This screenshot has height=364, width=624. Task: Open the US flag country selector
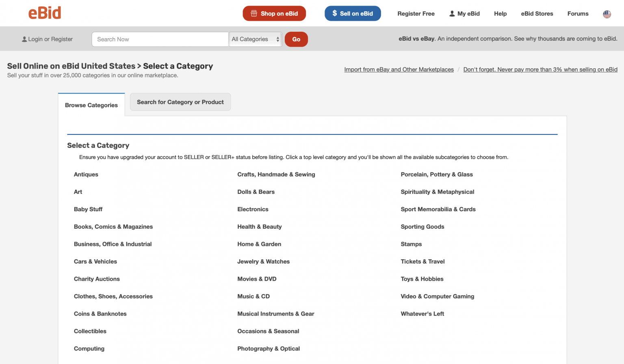(607, 14)
